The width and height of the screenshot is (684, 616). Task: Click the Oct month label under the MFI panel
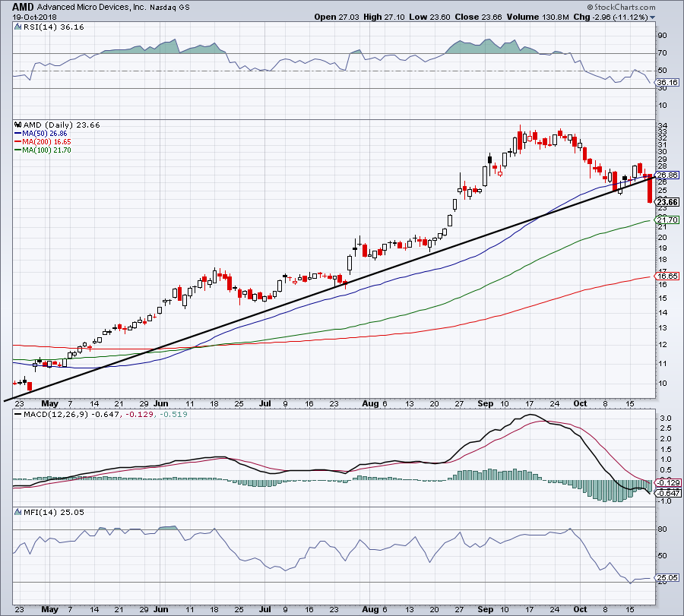tap(580, 609)
